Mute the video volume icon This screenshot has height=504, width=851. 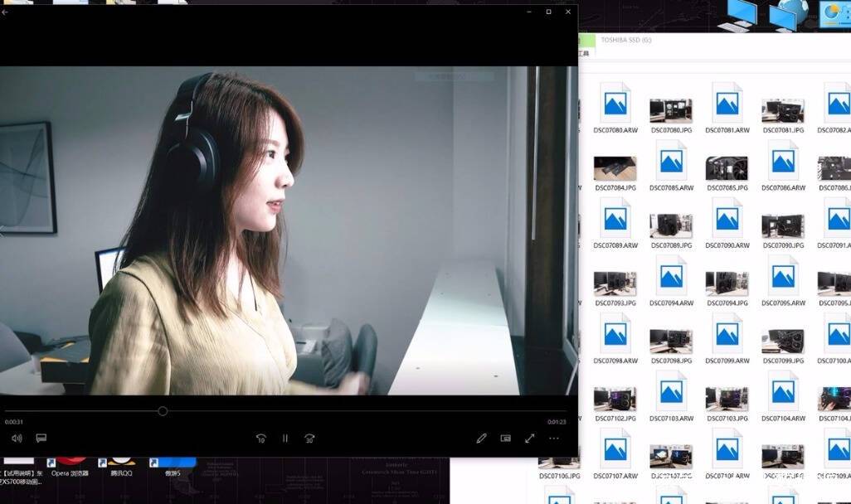17,438
